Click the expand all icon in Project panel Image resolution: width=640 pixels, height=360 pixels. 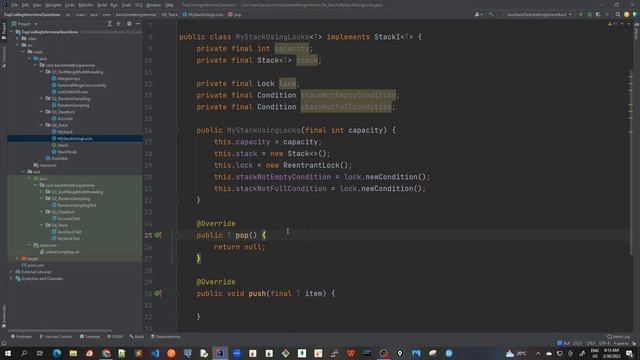tap(109, 24)
